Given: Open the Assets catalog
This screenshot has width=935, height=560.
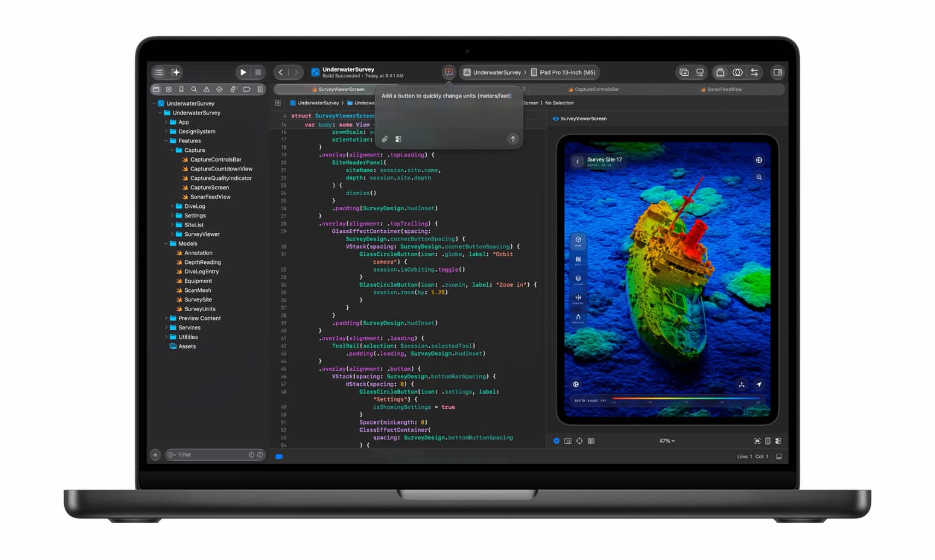Looking at the screenshot, I should click(x=182, y=346).
